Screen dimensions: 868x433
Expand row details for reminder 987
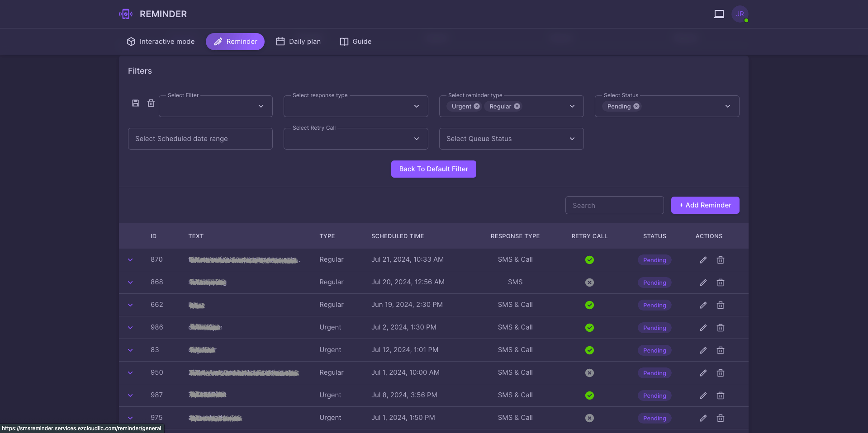point(130,395)
